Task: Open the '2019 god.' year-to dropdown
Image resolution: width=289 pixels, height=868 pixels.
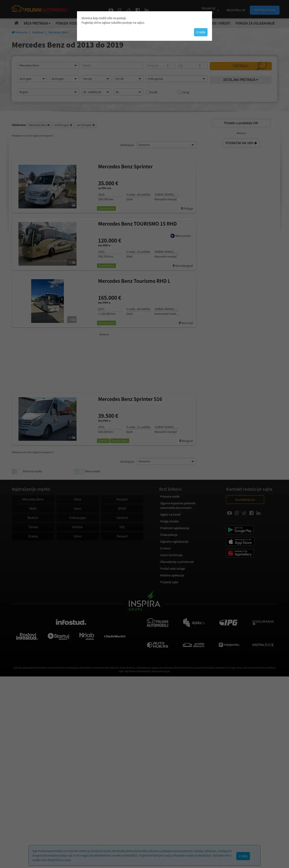Action: click(64, 78)
